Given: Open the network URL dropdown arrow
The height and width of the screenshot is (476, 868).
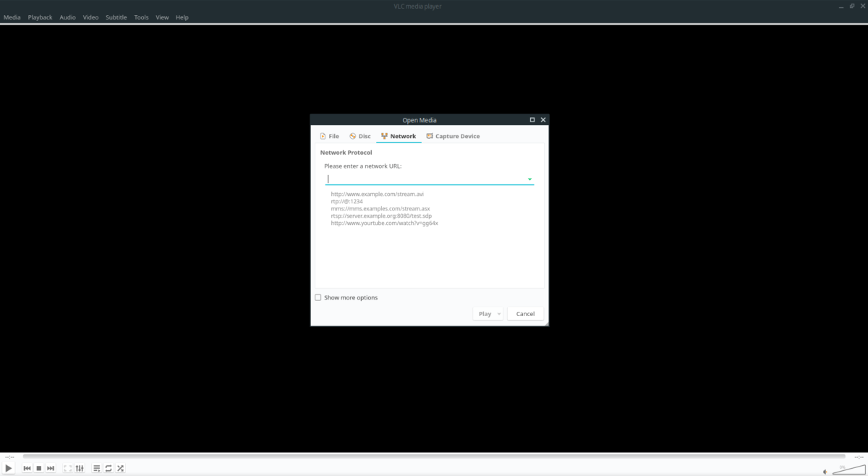Looking at the screenshot, I should point(529,178).
